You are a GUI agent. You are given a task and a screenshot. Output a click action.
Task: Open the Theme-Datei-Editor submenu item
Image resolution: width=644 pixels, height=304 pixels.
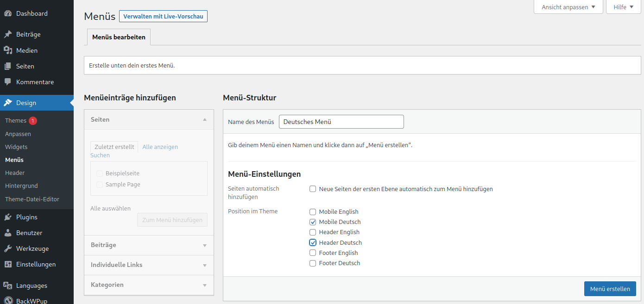click(32, 199)
